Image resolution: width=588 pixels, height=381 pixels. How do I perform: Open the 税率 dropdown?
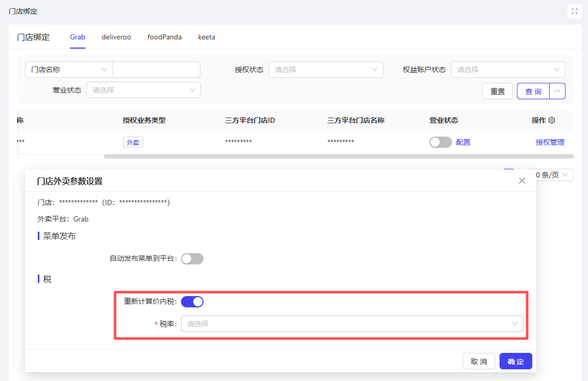tap(352, 324)
